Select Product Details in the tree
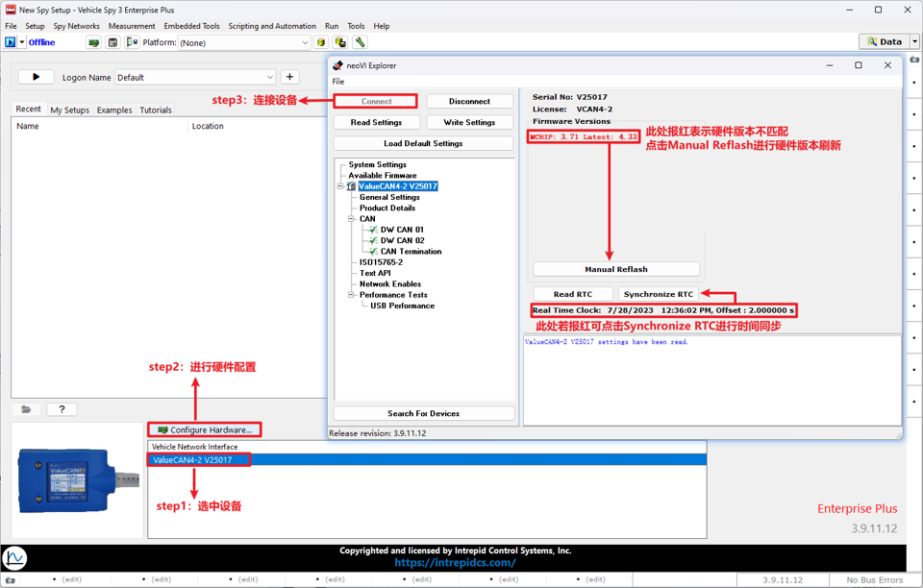 pyautogui.click(x=387, y=208)
